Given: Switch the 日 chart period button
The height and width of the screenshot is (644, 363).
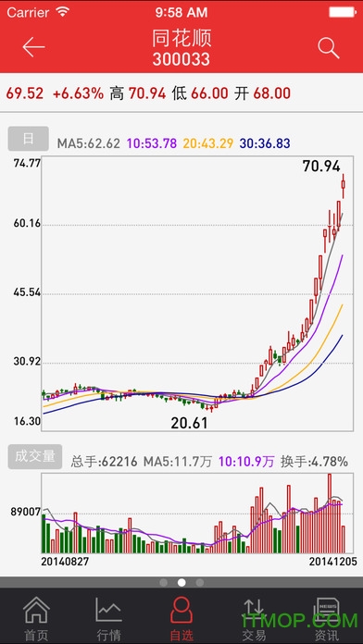Looking at the screenshot, I should coord(28,139).
